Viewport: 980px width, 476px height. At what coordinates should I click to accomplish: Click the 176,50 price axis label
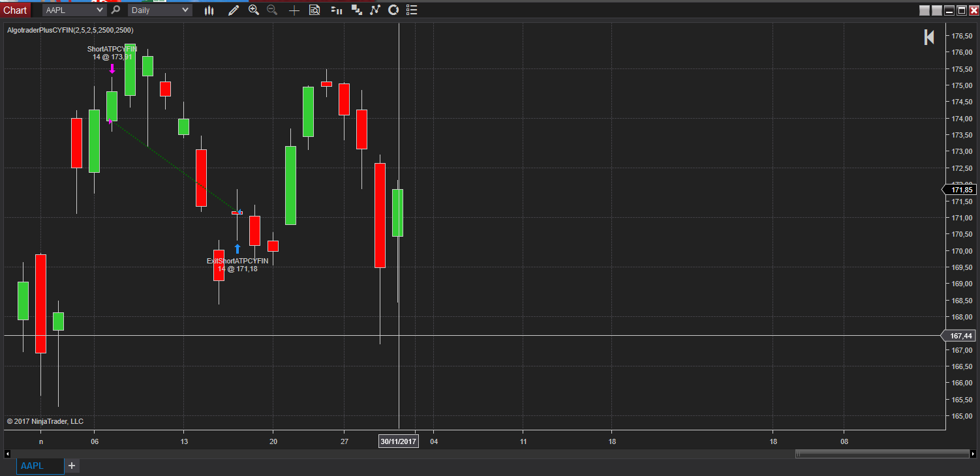coord(963,36)
